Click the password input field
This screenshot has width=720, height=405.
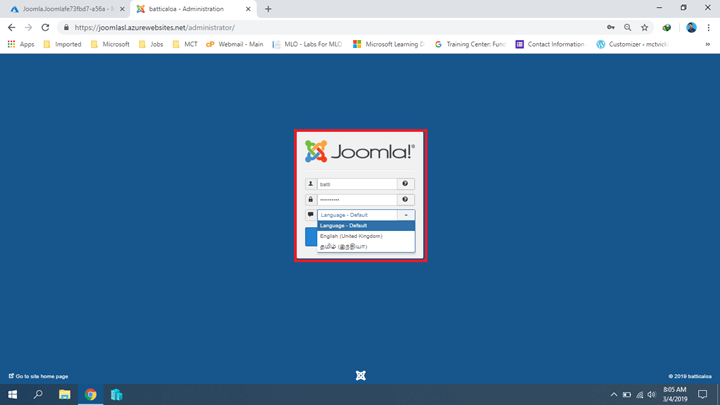click(x=357, y=199)
